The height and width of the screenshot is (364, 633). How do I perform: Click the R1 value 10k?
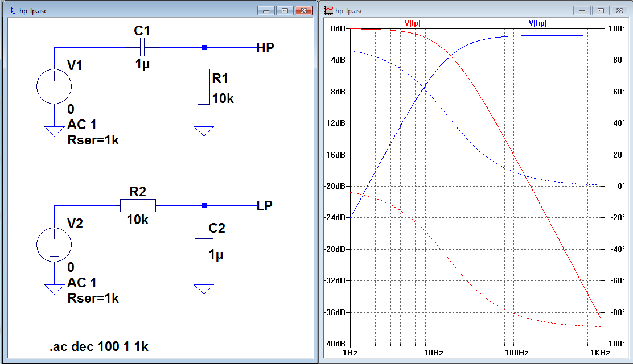223,98
